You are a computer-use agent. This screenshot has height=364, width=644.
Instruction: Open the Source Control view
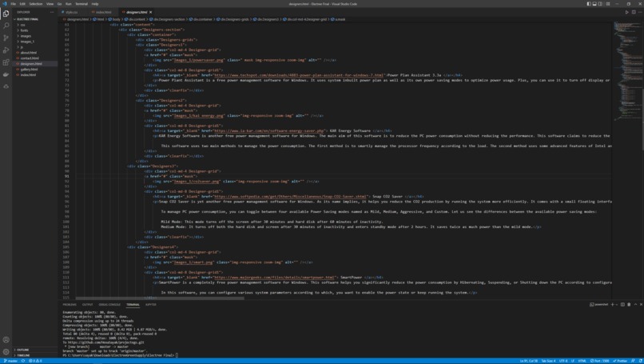6,38
